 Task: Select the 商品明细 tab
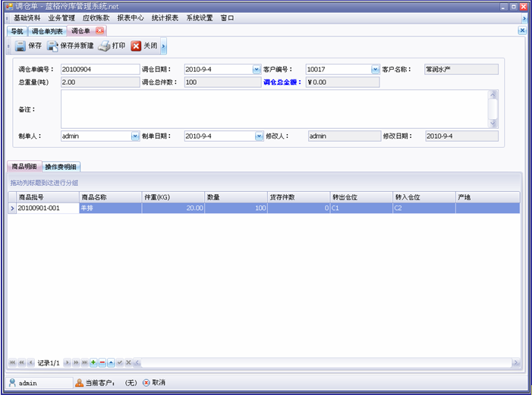[24, 167]
